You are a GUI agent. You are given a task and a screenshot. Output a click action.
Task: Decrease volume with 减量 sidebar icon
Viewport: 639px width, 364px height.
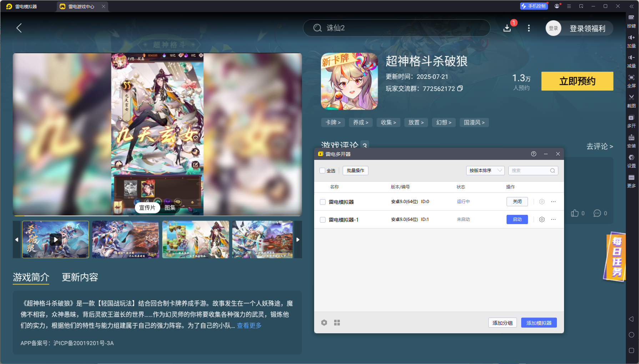(x=632, y=61)
